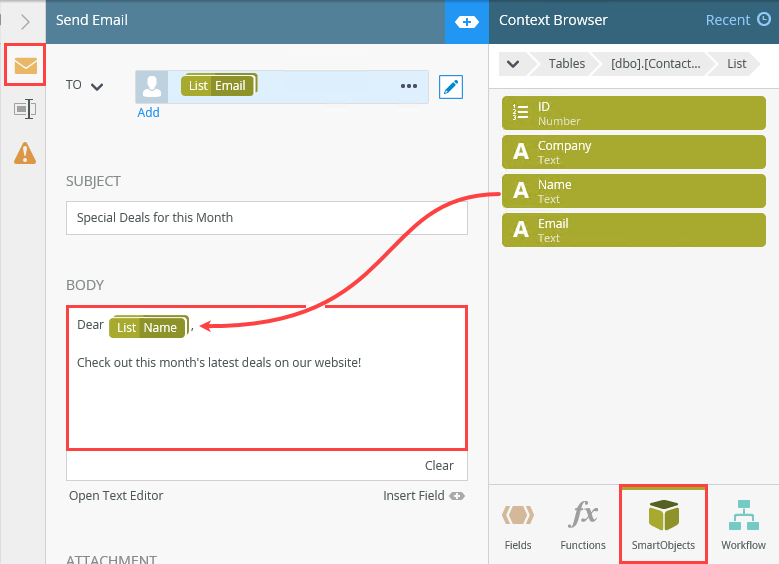779x564 pixels.
Task: Switch to the Fields tab
Action: pyautogui.click(x=518, y=526)
